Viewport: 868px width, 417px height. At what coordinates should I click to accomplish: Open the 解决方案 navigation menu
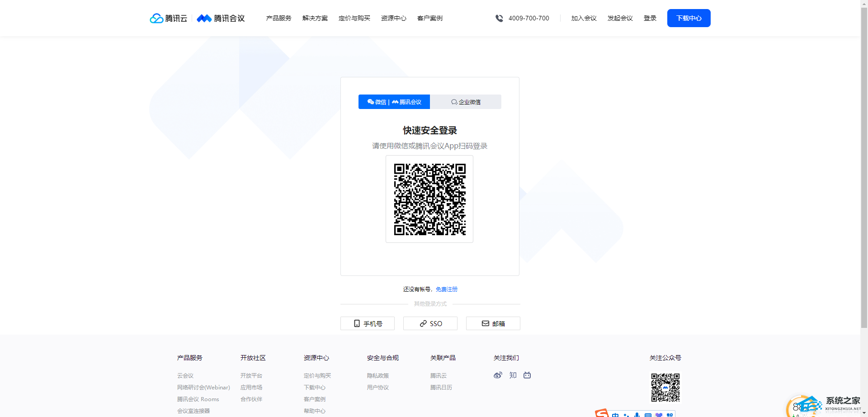tap(315, 18)
